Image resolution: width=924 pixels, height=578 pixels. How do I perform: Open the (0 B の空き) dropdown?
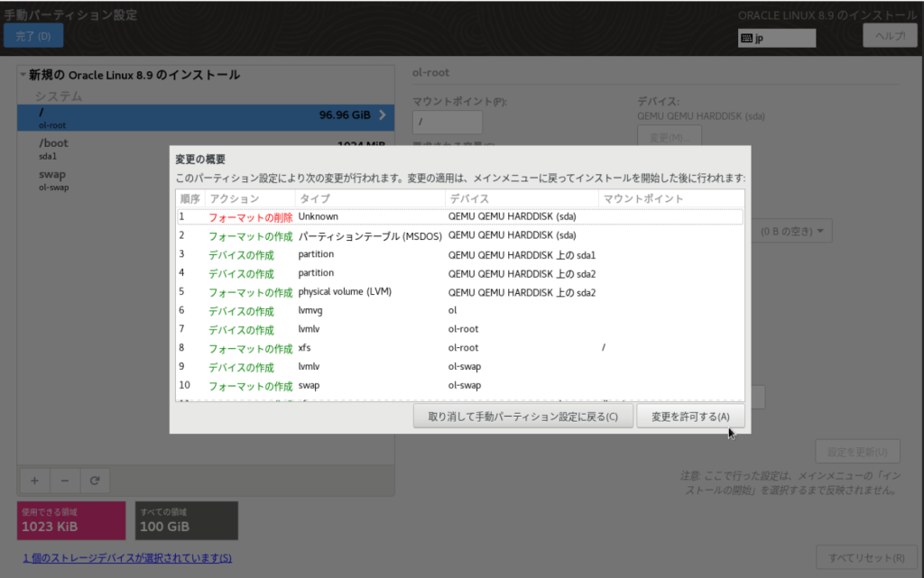[x=791, y=230]
